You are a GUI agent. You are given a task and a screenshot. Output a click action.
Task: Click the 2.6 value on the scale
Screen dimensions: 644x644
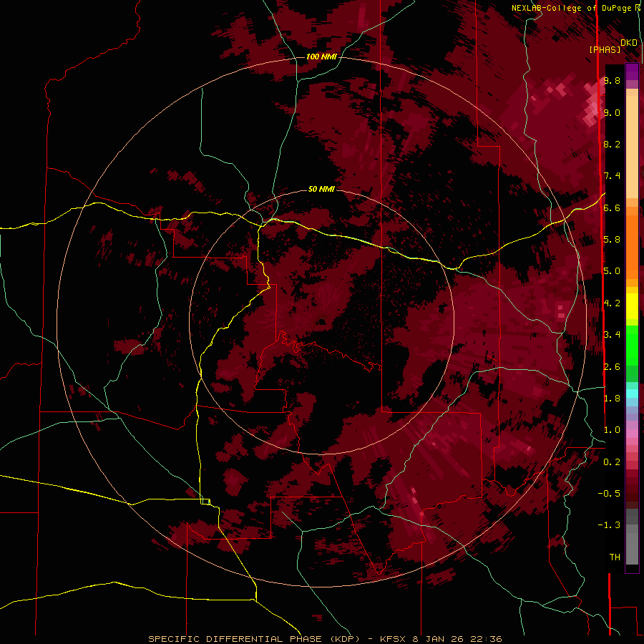tap(612, 367)
